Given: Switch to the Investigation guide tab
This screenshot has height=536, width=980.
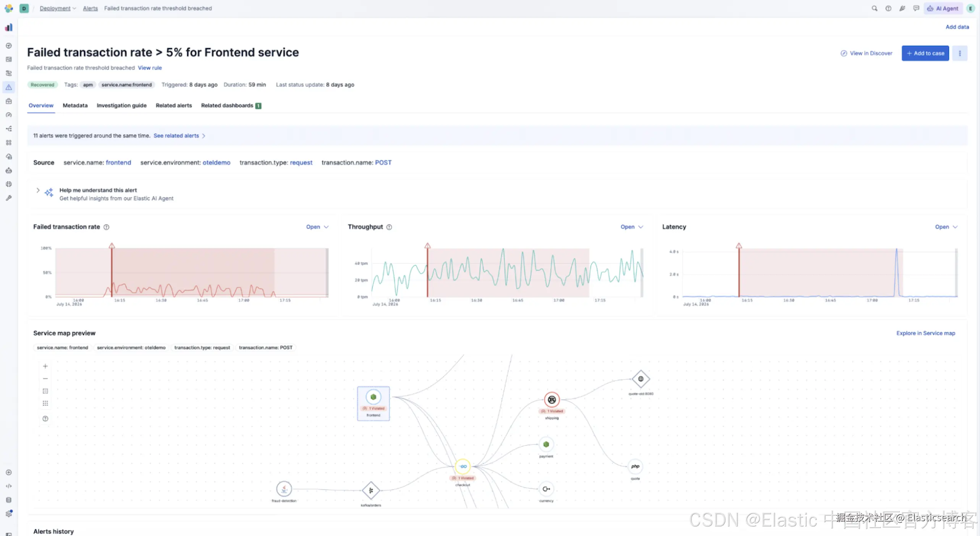Looking at the screenshot, I should pos(121,105).
